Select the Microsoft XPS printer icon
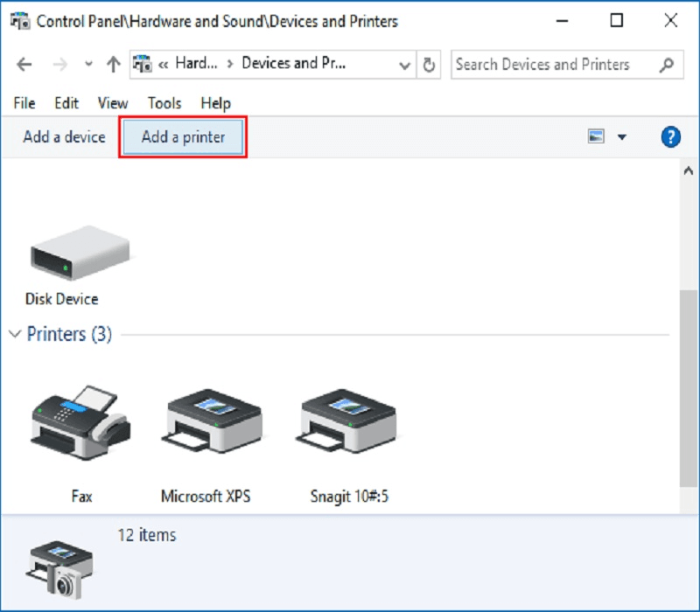Screen dimensions: 700x612 pyautogui.click(x=212, y=421)
